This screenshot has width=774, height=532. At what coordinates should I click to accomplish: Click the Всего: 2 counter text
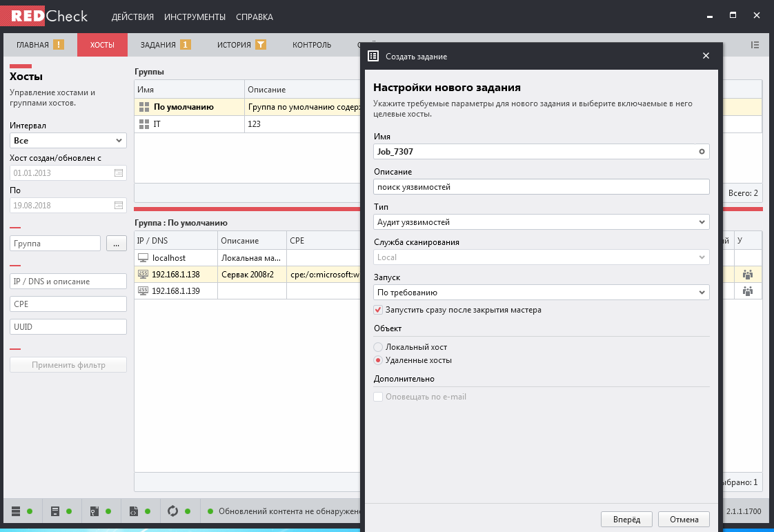[x=743, y=193]
